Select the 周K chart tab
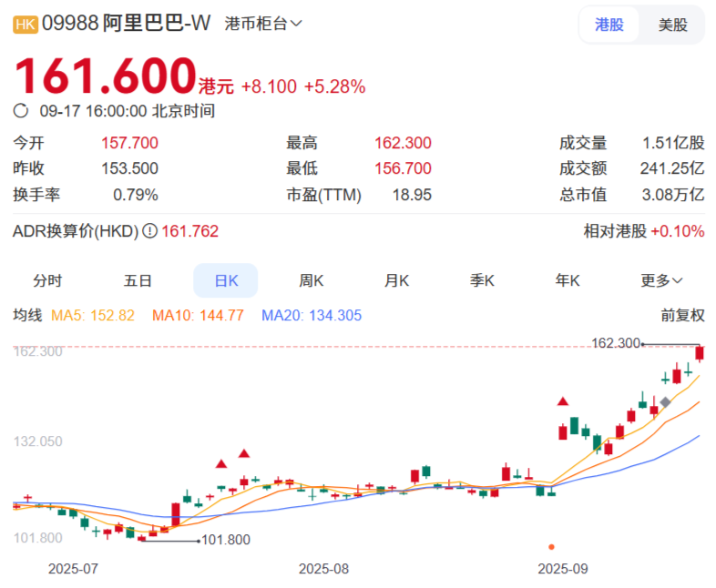Image resolution: width=716 pixels, height=588 pixels. pyautogui.click(x=311, y=280)
